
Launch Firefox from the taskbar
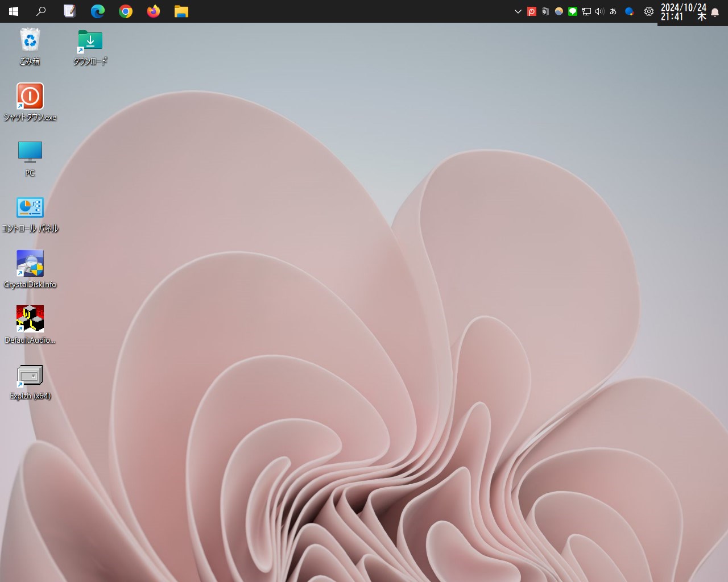pyautogui.click(x=154, y=11)
